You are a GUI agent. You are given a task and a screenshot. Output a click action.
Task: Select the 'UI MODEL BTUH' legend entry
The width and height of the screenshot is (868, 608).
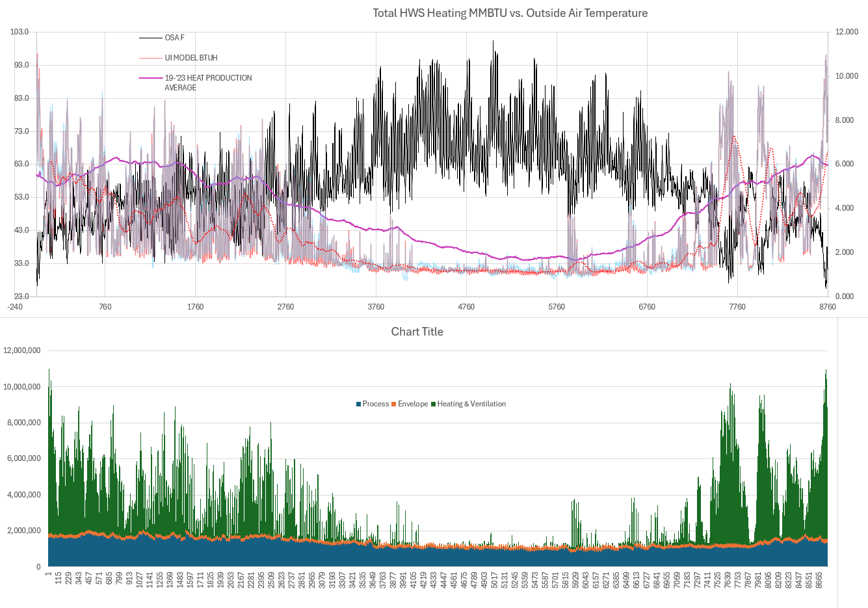(x=191, y=58)
